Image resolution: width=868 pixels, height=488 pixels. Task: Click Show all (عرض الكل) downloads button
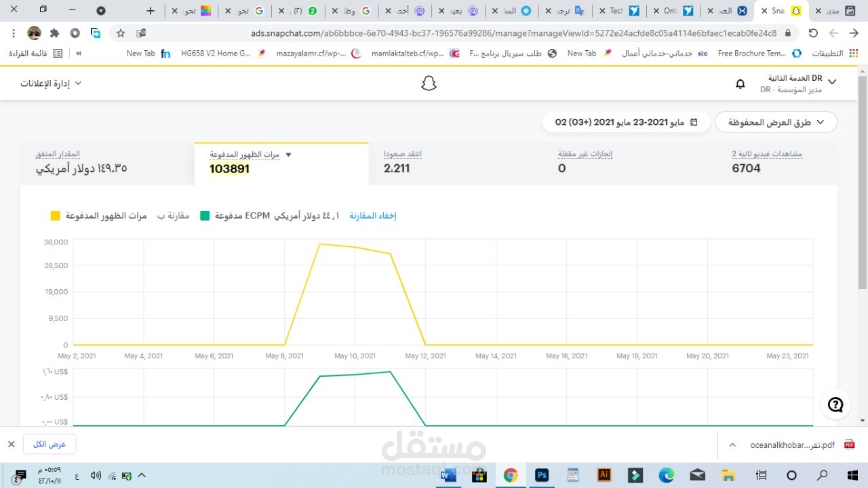[x=50, y=445]
